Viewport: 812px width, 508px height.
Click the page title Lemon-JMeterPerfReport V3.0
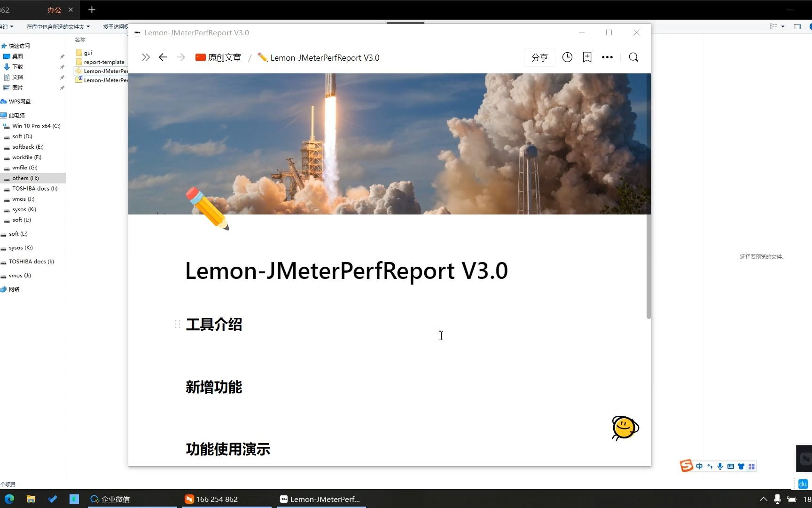(346, 271)
